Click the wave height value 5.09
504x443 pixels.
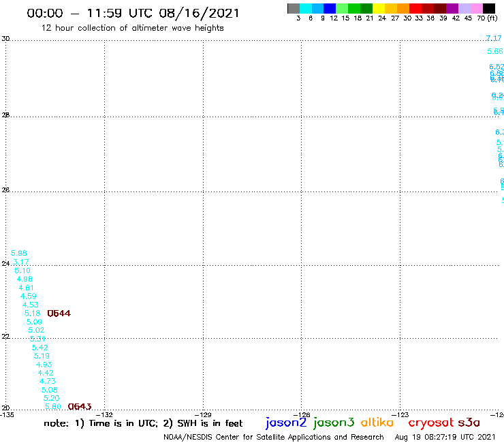[x=34, y=322]
